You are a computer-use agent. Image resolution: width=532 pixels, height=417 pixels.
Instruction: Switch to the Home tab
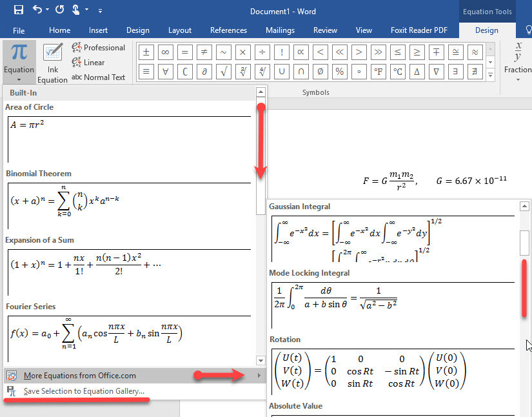[60, 30]
